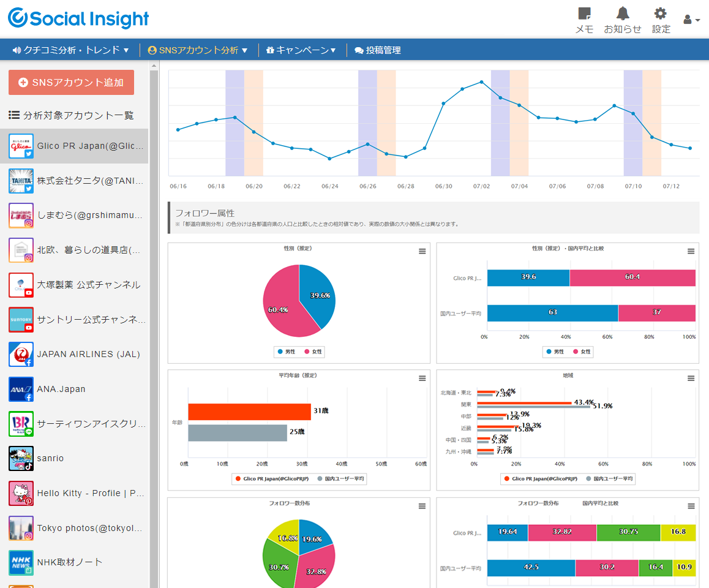Viewport: 709px width, 588px height.
Task: Select the Glico PR Japan account icon
Action: tap(21, 146)
